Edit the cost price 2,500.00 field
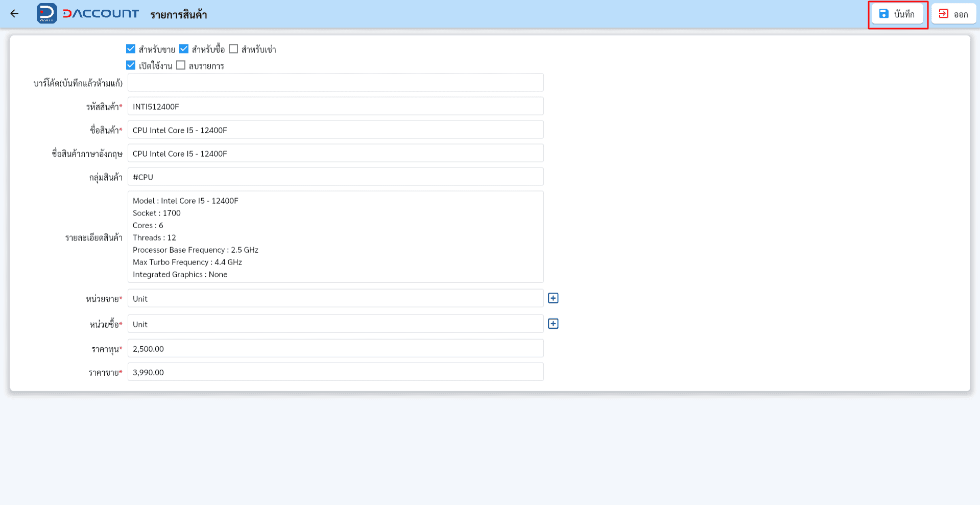Viewport: 980px width, 505px height. coord(336,348)
